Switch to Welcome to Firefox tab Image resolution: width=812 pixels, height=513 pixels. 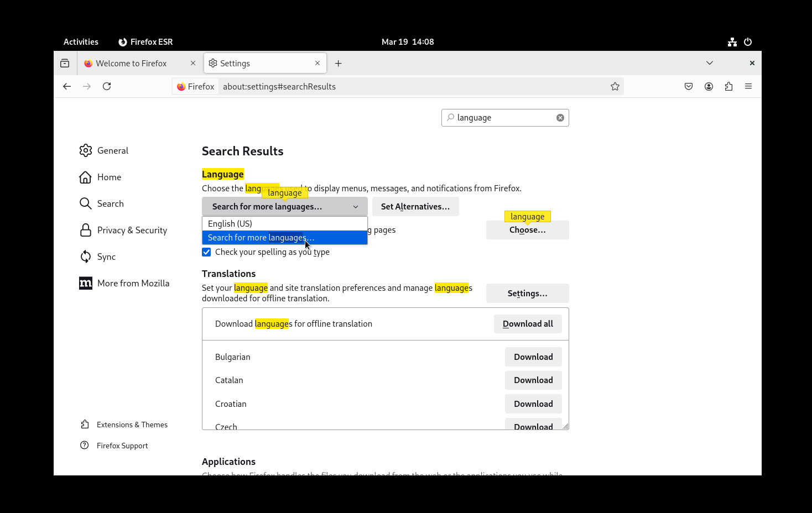click(x=132, y=64)
